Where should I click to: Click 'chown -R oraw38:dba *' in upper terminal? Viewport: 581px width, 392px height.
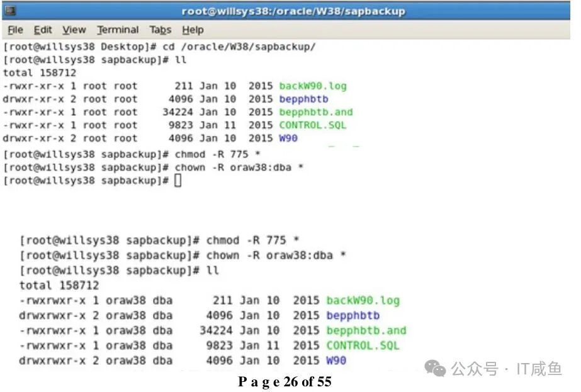click(x=239, y=167)
